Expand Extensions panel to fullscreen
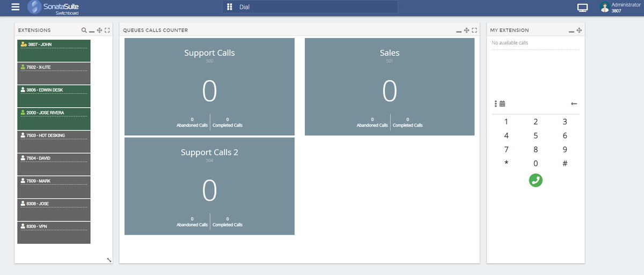The height and width of the screenshot is (275, 644). coord(107,31)
